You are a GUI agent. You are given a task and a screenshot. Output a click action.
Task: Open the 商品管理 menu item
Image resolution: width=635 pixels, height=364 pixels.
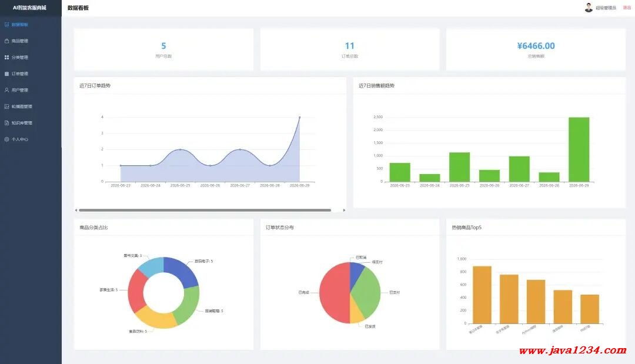point(31,41)
